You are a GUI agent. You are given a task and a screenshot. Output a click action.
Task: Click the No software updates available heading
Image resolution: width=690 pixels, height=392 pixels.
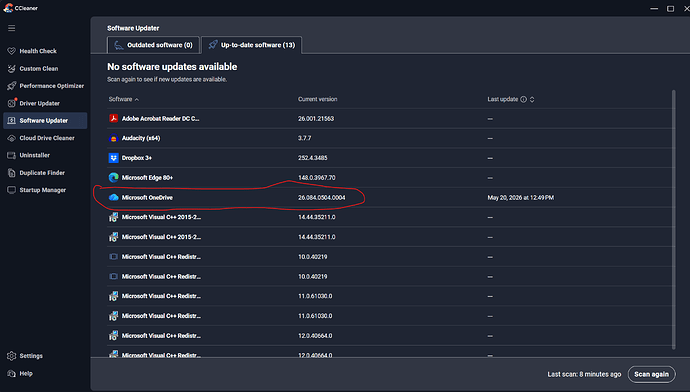coord(172,67)
